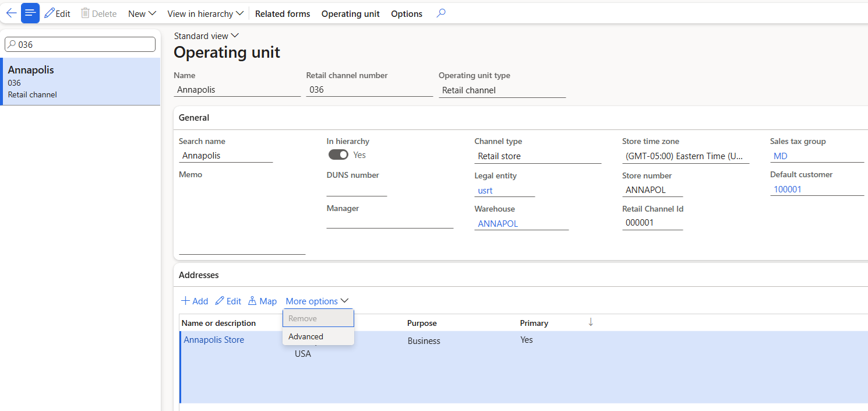Select Advanced from More options menu
The width and height of the screenshot is (868, 411).
point(306,336)
